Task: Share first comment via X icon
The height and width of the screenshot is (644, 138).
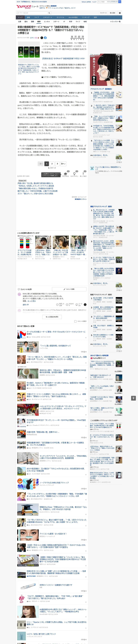Action: click(x=85, y=305)
